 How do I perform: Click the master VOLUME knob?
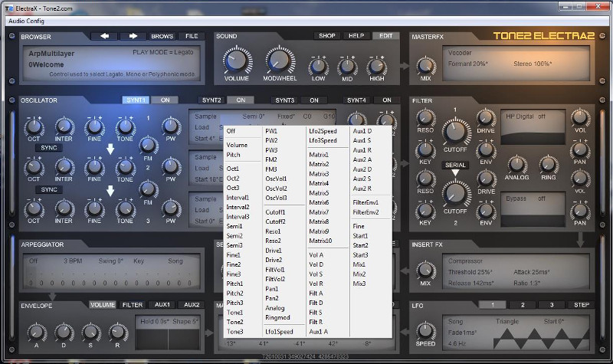click(x=237, y=61)
